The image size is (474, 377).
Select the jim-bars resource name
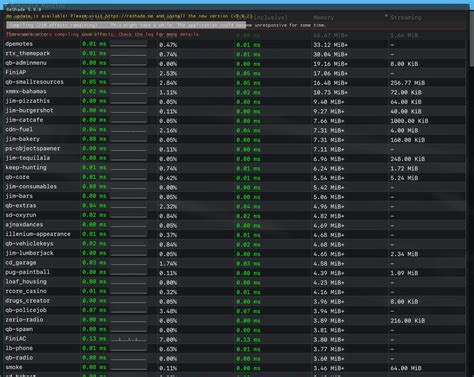pos(19,196)
